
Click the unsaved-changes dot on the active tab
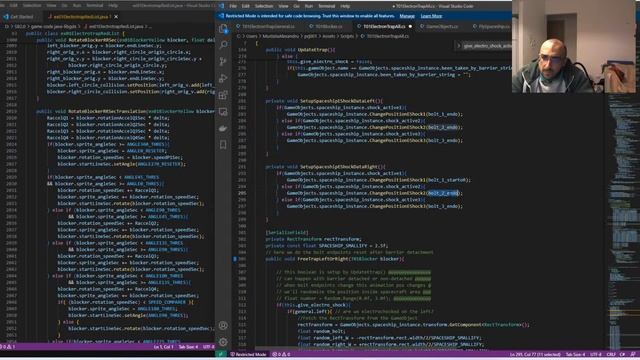point(410,27)
